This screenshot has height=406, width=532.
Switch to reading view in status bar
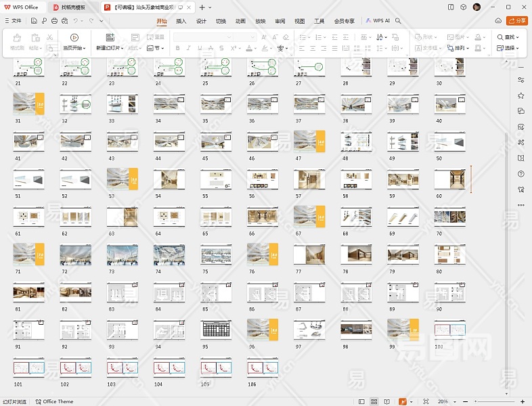point(386,402)
